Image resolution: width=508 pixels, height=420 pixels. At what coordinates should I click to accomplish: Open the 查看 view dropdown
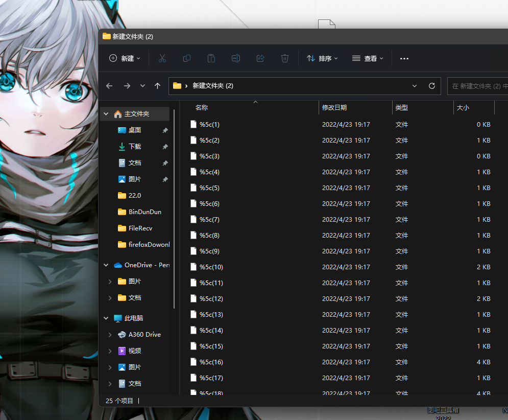click(368, 58)
